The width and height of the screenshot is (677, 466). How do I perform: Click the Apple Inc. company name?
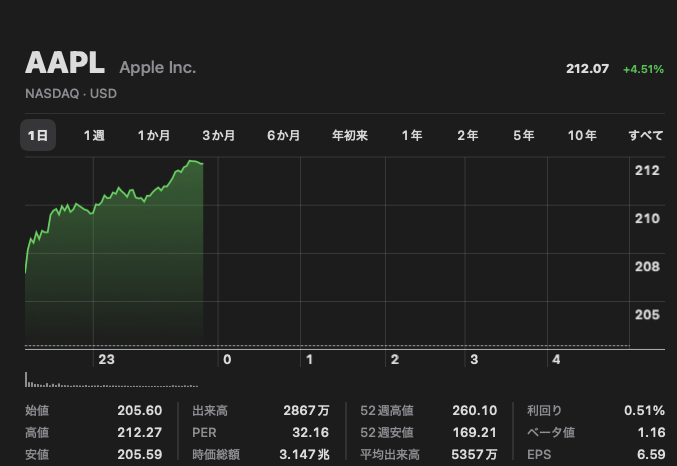tap(158, 67)
